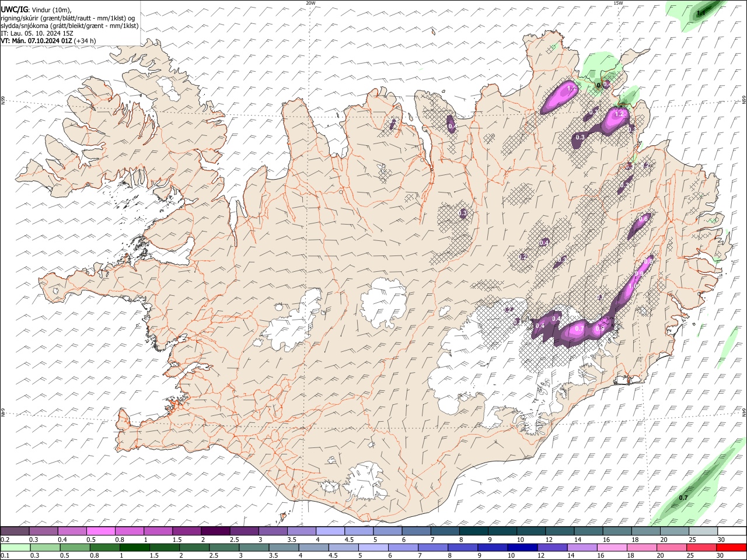
Task: Pick the white 30 swatch, top legend row
Action: pyautogui.click(x=732, y=531)
